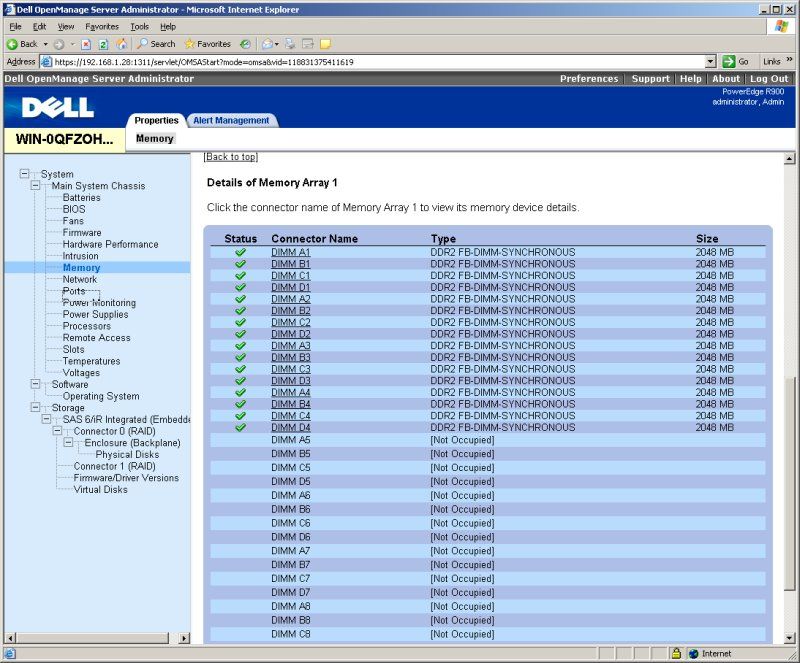The width and height of the screenshot is (800, 663).
Task: Switch to the Alert Management tab
Action: (x=231, y=120)
